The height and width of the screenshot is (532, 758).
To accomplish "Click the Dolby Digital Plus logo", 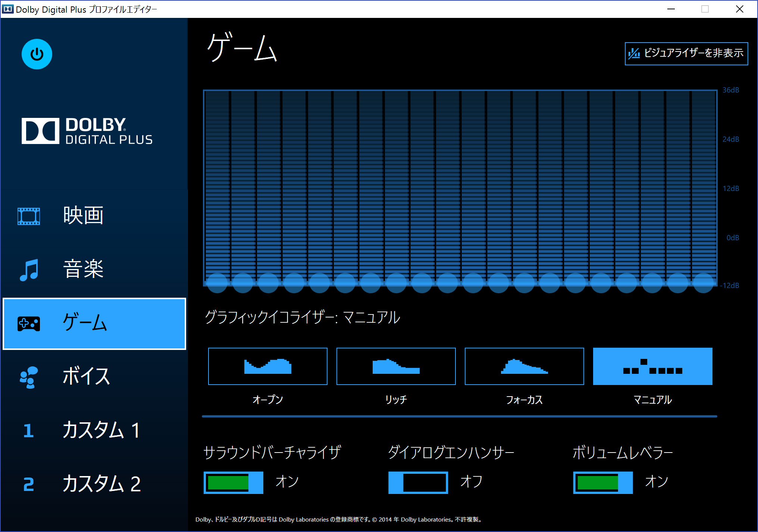I will pos(87,131).
